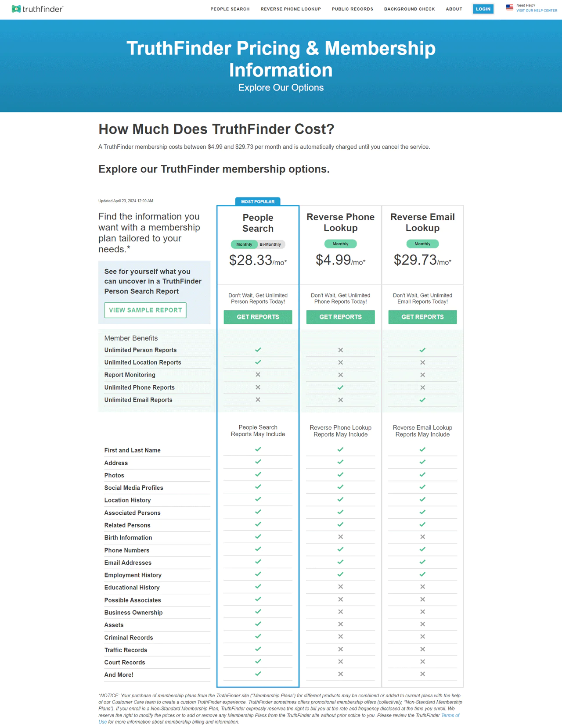Click View Sample Report button
Viewport: 562px width, 728px height.
click(145, 310)
